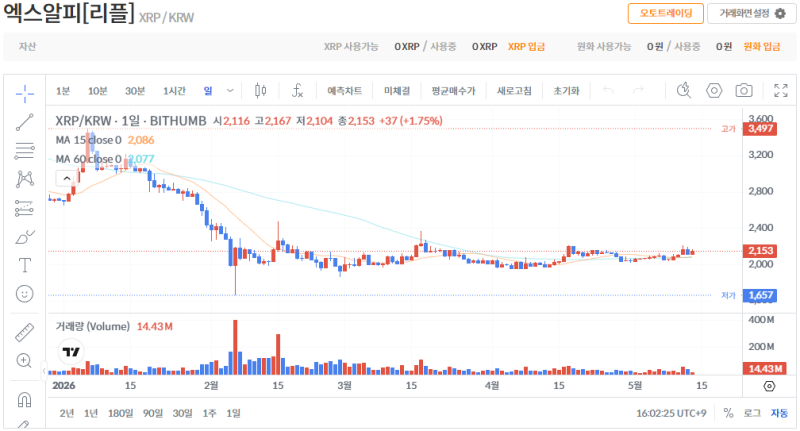The height and width of the screenshot is (431, 800).
Task: Show 미체결 open orders
Action: 397,91
